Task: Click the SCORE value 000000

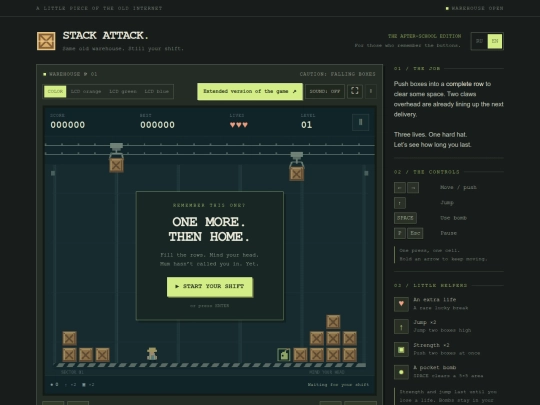Action: (x=68, y=125)
